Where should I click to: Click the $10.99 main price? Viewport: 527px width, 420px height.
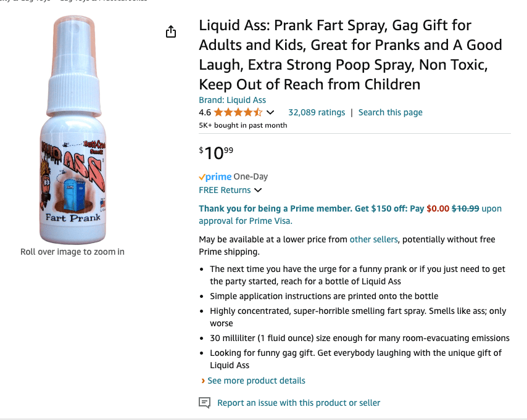216,152
